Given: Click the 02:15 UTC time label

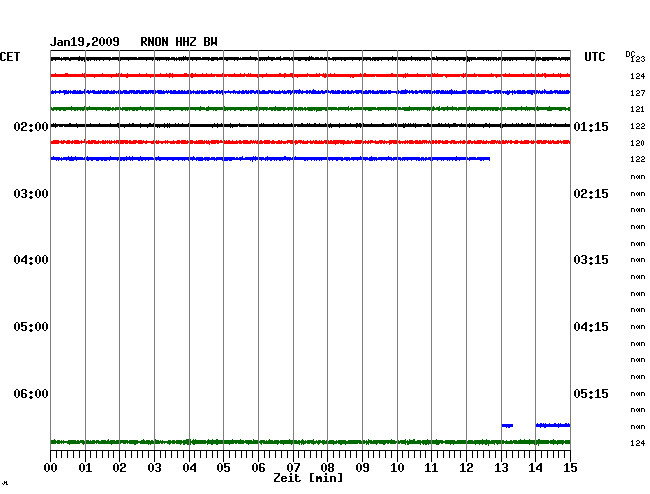Looking at the screenshot, I should pyautogui.click(x=591, y=194).
